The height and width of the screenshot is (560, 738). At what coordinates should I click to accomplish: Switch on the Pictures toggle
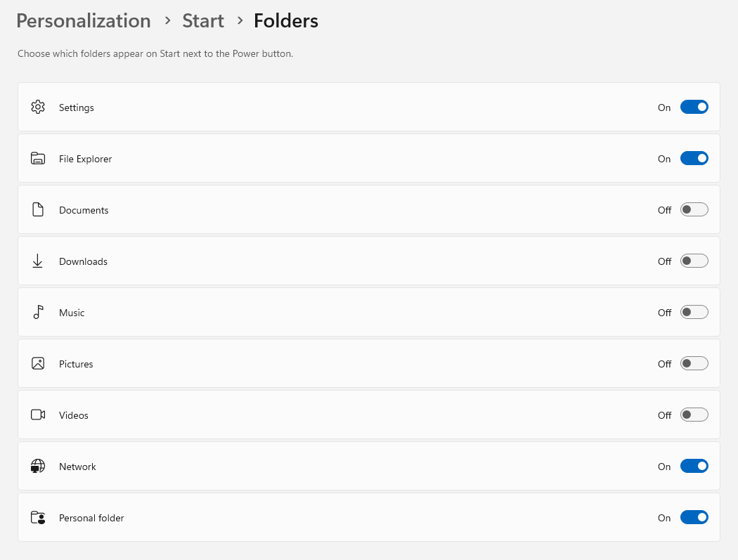click(694, 363)
